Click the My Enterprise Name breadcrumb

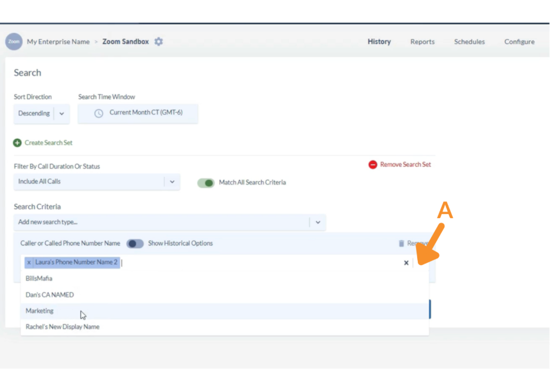coord(58,42)
